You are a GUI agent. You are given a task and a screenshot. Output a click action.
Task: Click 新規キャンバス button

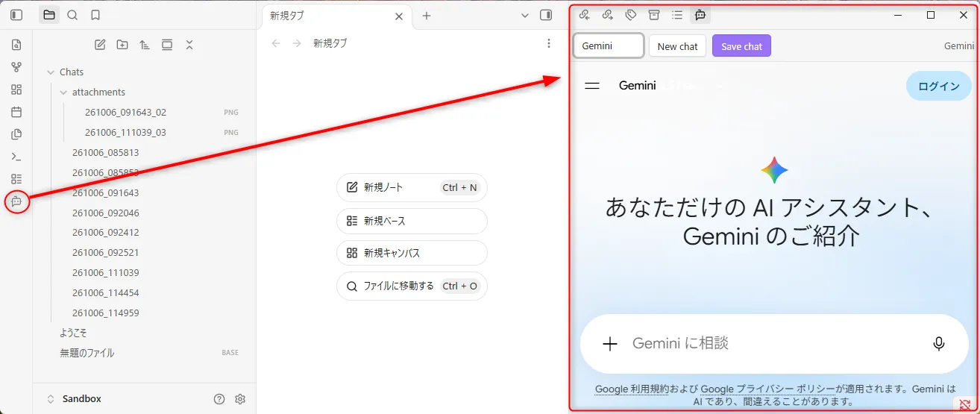pyautogui.click(x=412, y=253)
